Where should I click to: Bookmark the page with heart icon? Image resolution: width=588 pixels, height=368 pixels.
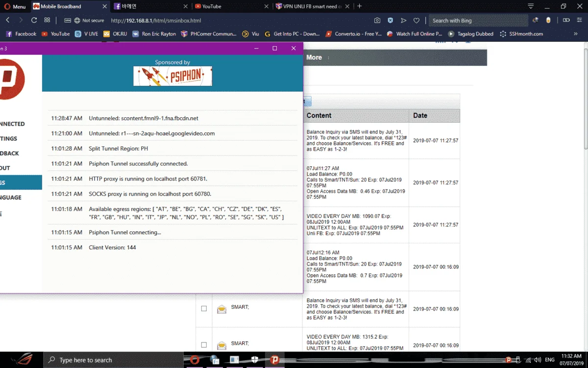[x=416, y=21]
